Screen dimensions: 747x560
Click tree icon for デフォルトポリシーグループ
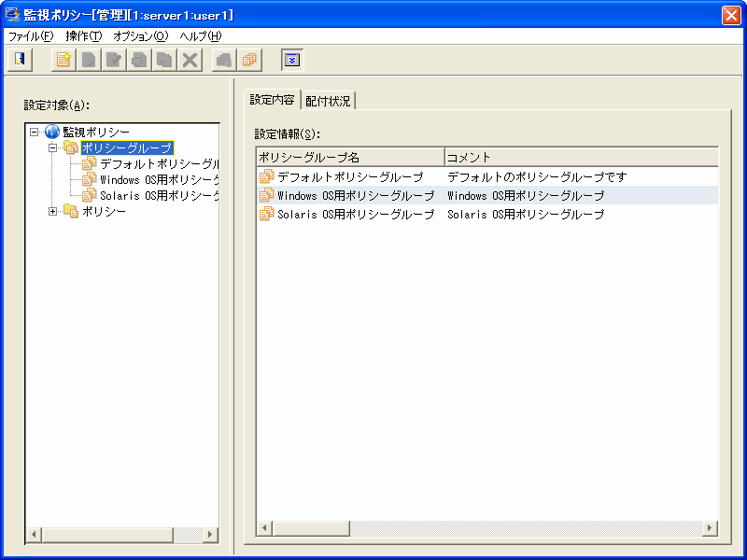pos(89,163)
